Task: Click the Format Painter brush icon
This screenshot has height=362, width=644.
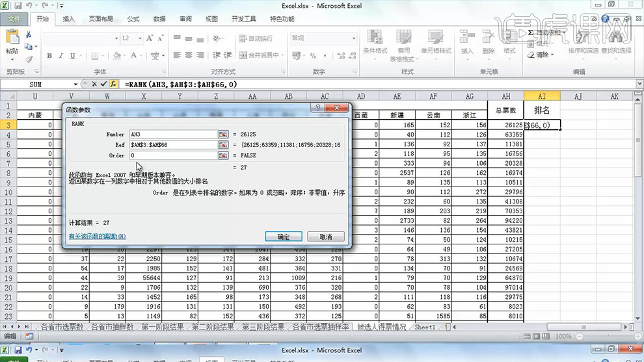Action: click(x=29, y=59)
